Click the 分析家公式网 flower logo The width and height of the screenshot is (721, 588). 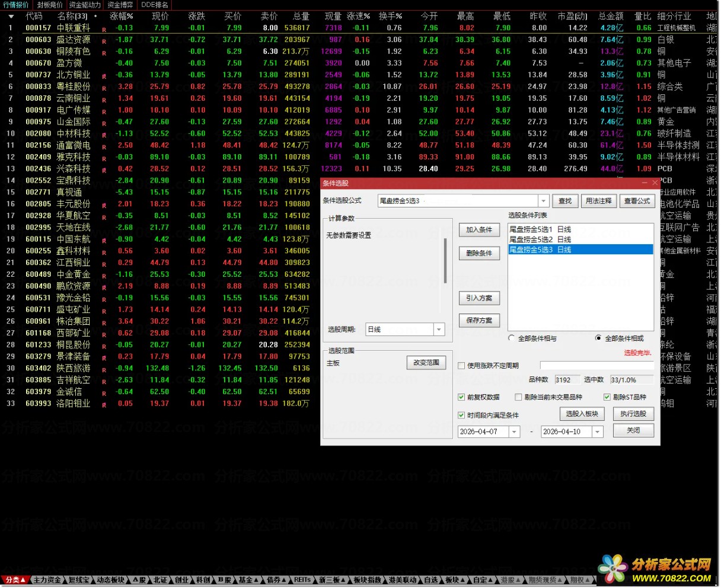pos(612,569)
